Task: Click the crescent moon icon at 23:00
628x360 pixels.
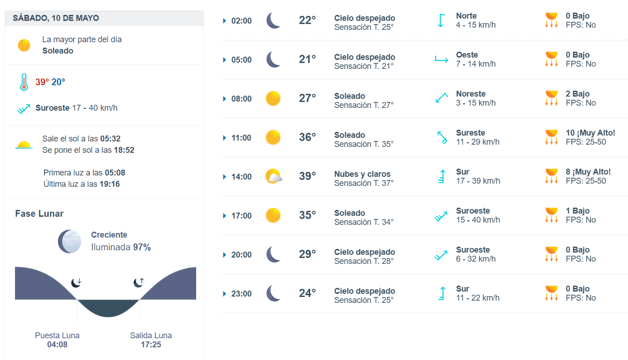Action: tap(273, 293)
